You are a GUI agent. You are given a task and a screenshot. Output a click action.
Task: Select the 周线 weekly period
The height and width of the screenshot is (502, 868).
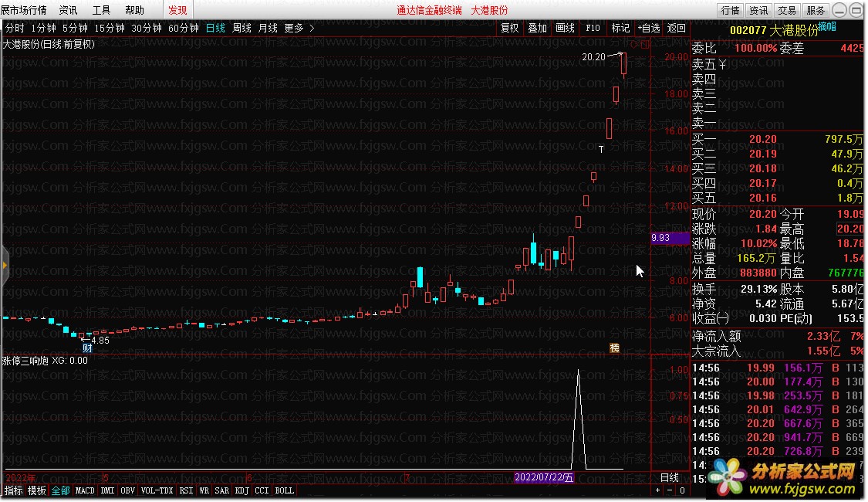(242, 28)
